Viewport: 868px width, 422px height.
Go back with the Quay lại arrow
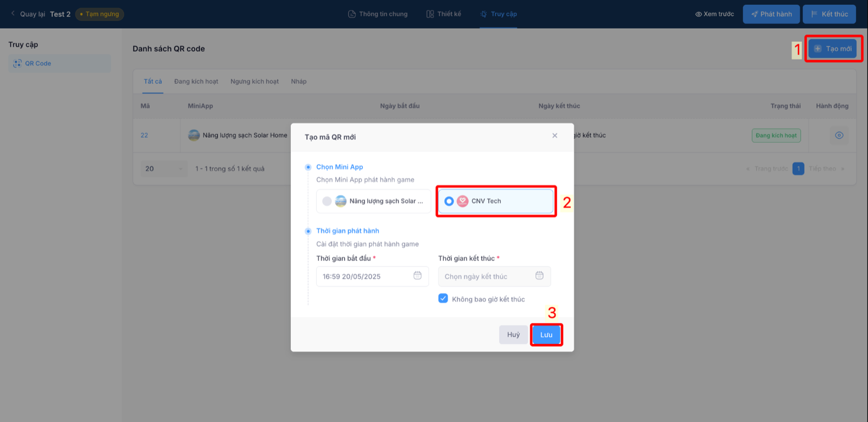pos(13,14)
